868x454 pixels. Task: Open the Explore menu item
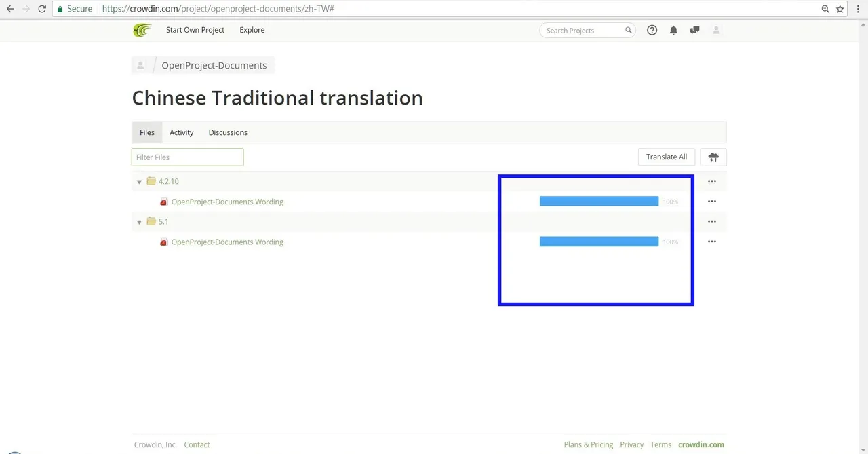pos(252,30)
